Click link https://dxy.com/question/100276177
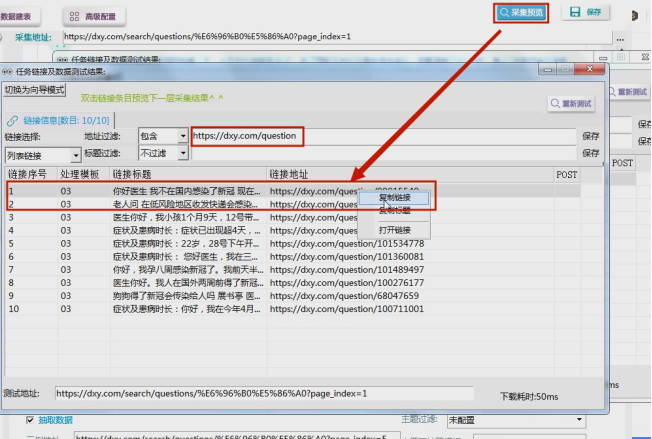The height and width of the screenshot is (439, 652). coord(347,283)
